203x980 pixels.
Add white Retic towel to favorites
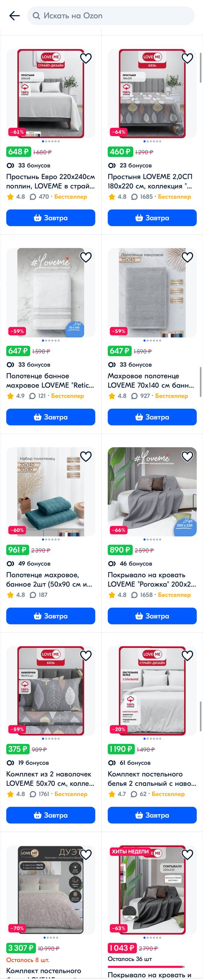(x=86, y=257)
